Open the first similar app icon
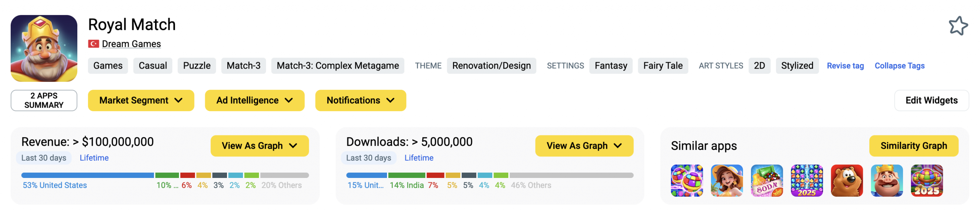Screen dimensions: 980x214 (686, 181)
